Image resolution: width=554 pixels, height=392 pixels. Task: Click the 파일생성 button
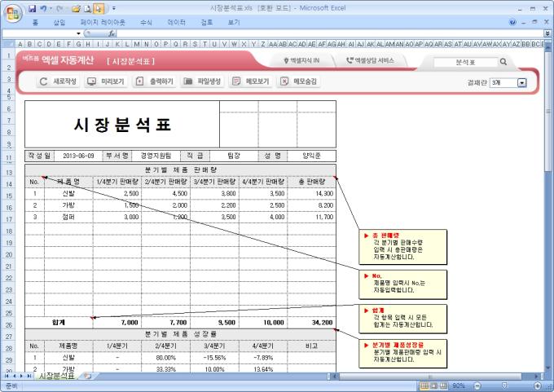[x=202, y=81]
